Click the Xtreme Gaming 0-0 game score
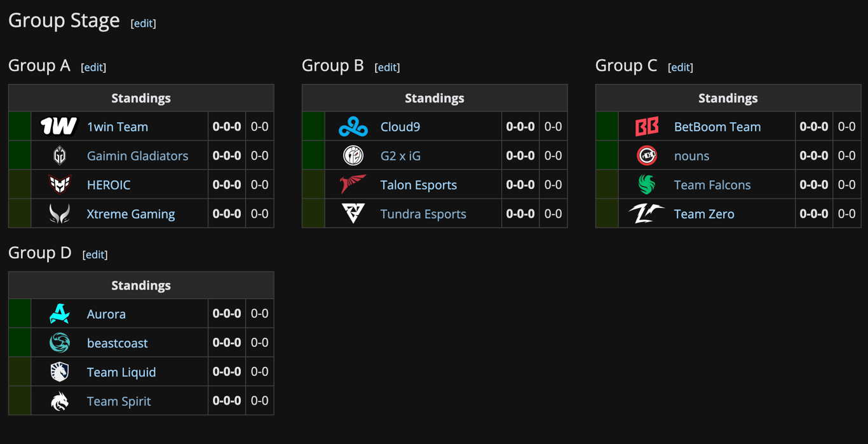868x444 pixels. 260,214
